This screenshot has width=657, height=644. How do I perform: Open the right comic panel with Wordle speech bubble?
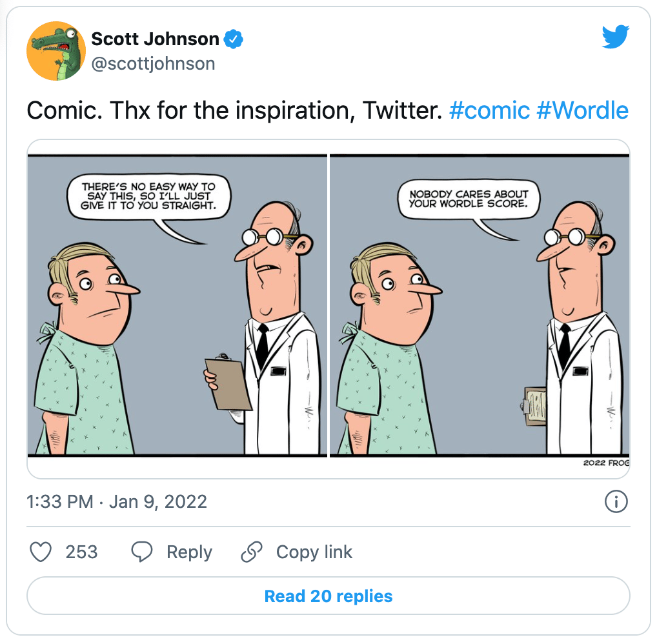pos(480,305)
